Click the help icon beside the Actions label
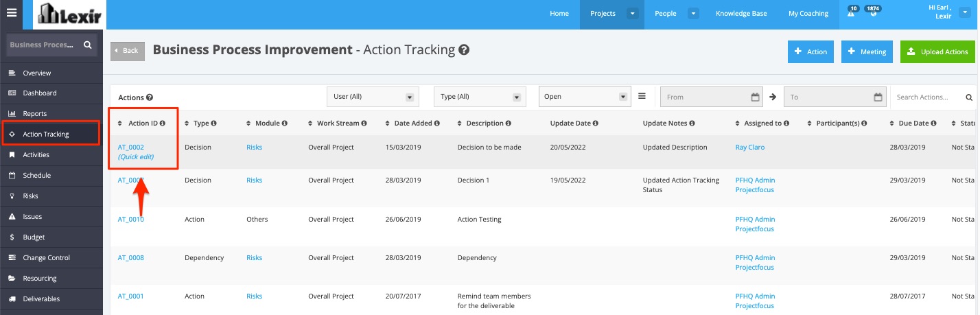 click(x=150, y=97)
